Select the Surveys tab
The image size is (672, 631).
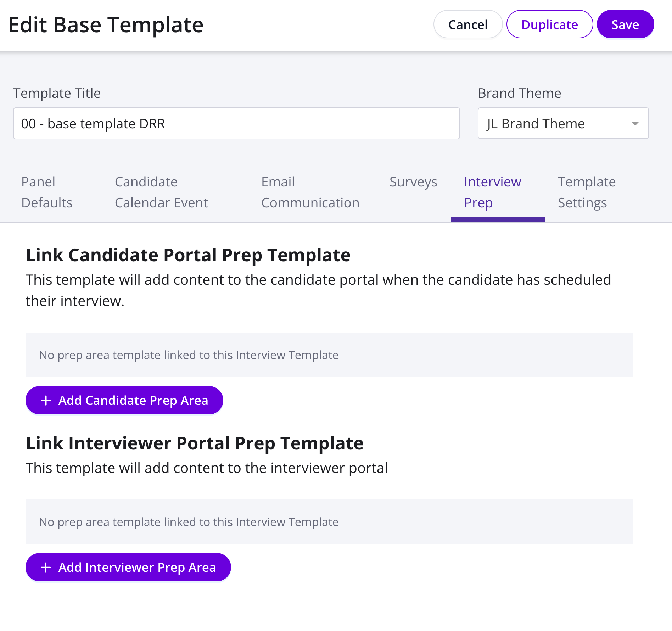click(413, 182)
